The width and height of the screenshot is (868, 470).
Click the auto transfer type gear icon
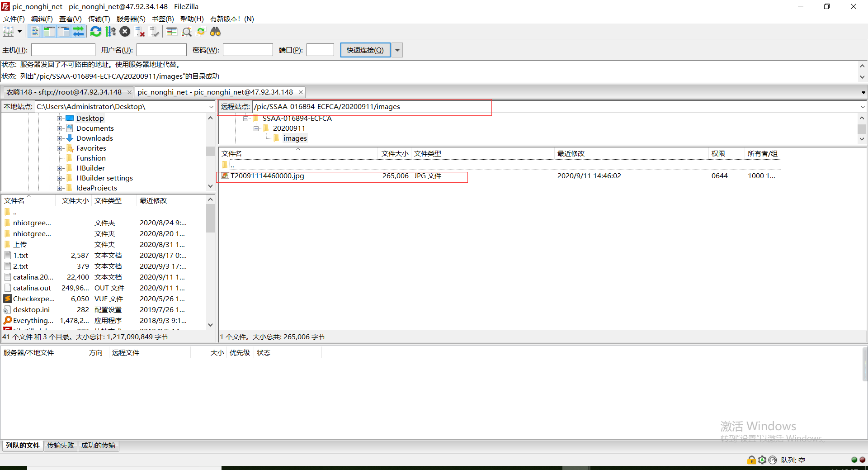point(762,460)
